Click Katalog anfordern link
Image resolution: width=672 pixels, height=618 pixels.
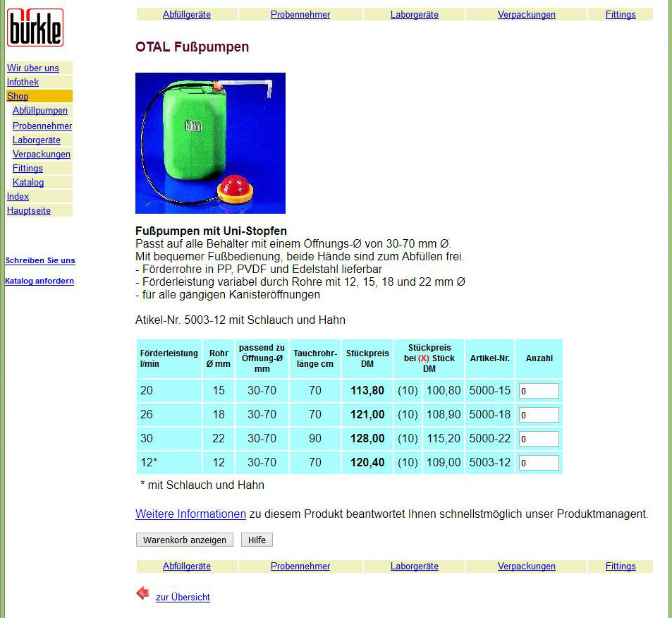pyautogui.click(x=39, y=281)
